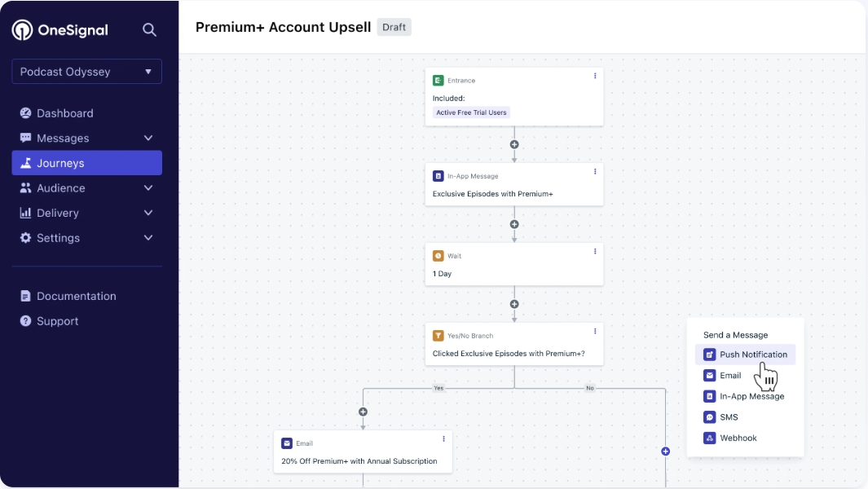This screenshot has height=489, width=868.
Task: Add step on the Yes branch
Action: click(364, 412)
